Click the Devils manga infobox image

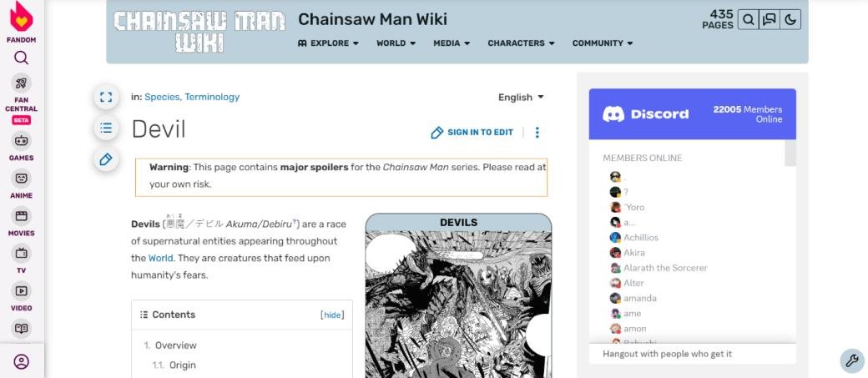458,305
